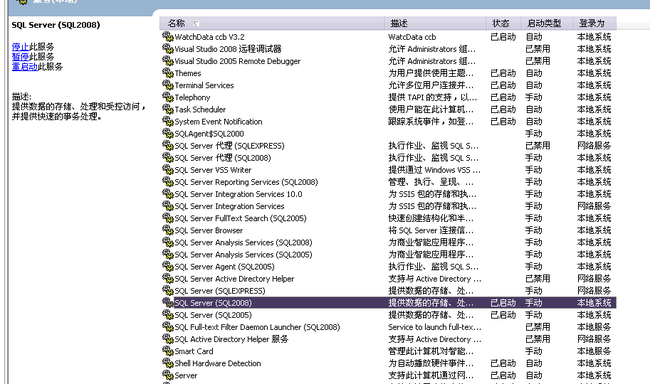Viewport: 650px width, 384px height.
Task: Click 已启动 status in the Telephony row
Action: (503, 97)
